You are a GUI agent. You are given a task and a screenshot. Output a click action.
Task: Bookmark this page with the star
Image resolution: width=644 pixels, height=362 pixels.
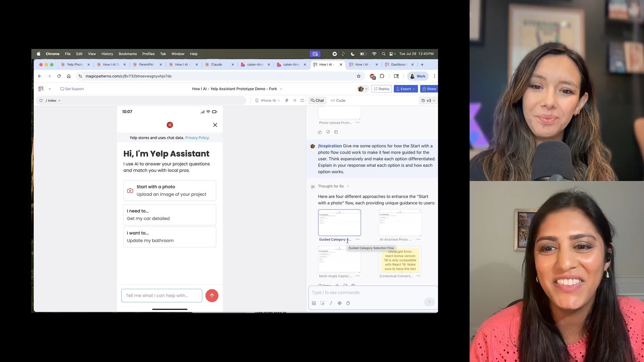point(359,76)
